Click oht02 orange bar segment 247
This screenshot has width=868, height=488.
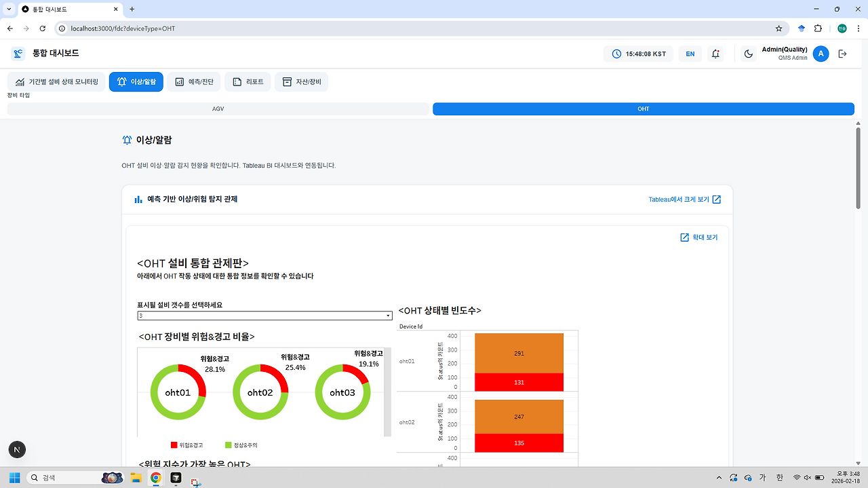pyautogui.click(x=519, y=417)
